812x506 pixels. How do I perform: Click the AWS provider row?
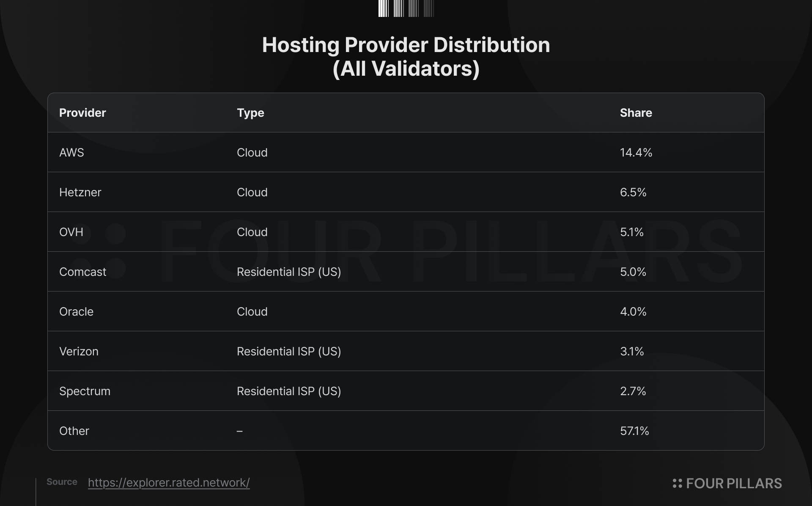click(x=406, y=152)
